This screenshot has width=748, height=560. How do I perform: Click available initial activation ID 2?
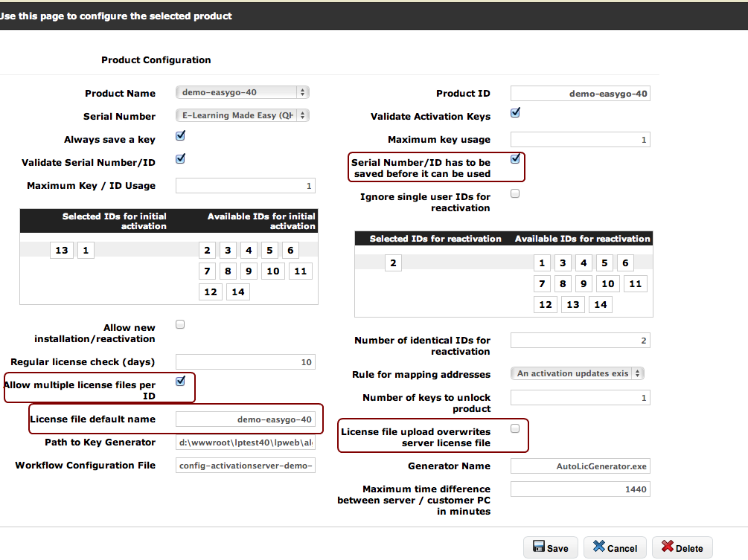207,250
